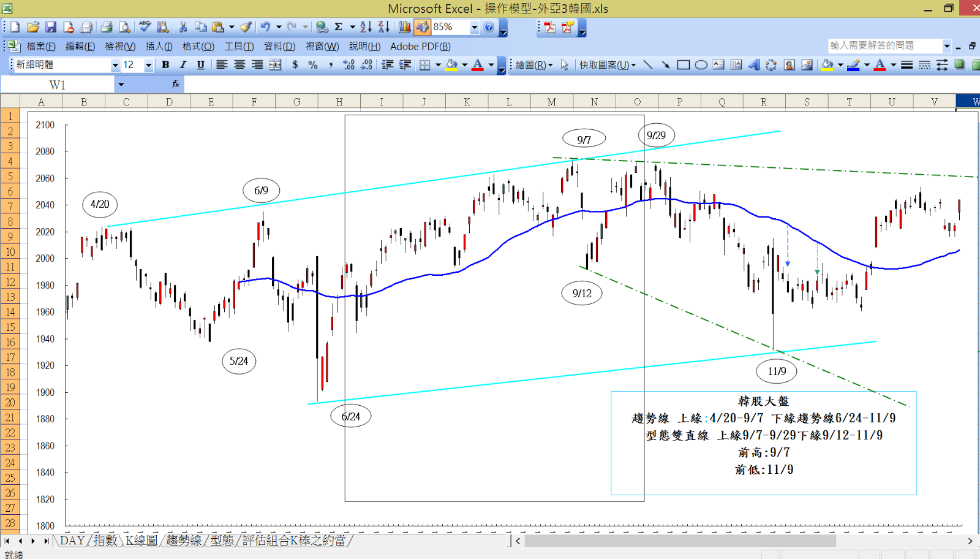This screenshot has width=980, height=559.
Task: Open the Paste options dropdown arrow
Action: pos(232,27)
